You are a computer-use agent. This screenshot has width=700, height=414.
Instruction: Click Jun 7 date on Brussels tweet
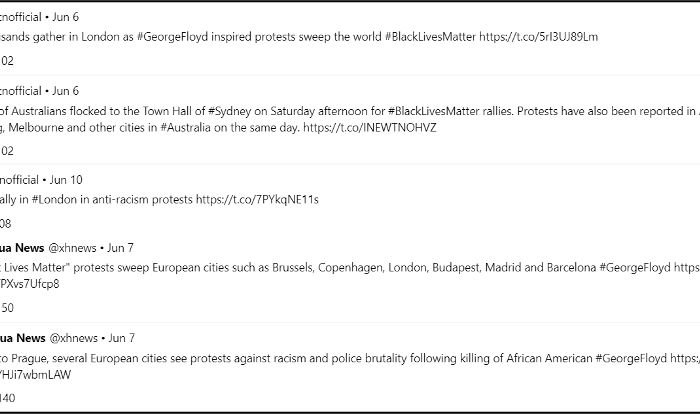(x=121, y=248)
